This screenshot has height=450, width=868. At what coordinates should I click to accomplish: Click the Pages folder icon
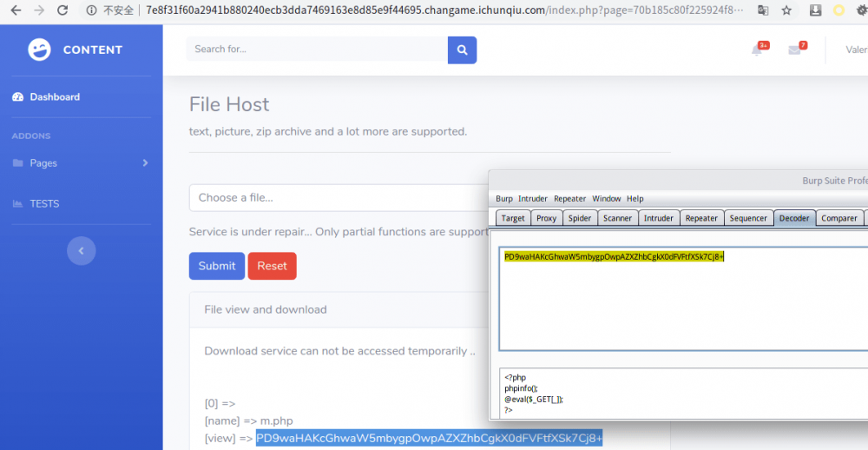pos(17,163)
